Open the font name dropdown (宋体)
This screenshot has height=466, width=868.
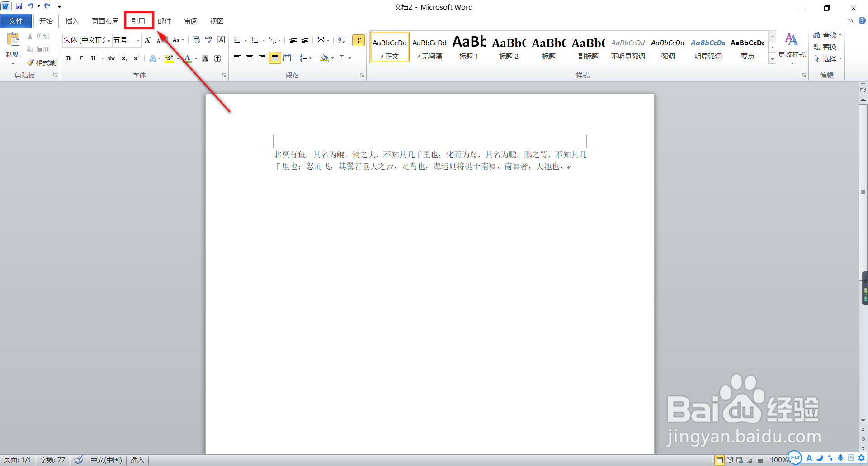(109, 41)
